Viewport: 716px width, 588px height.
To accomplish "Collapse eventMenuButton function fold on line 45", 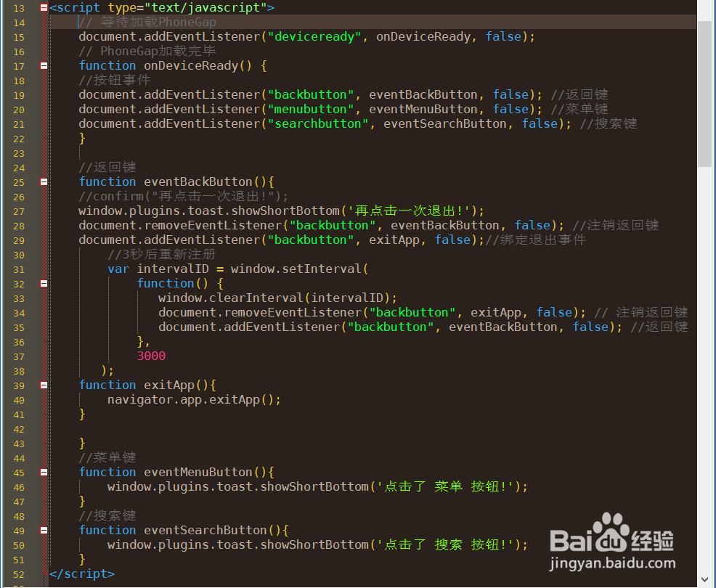I will [x=44, y=473].
